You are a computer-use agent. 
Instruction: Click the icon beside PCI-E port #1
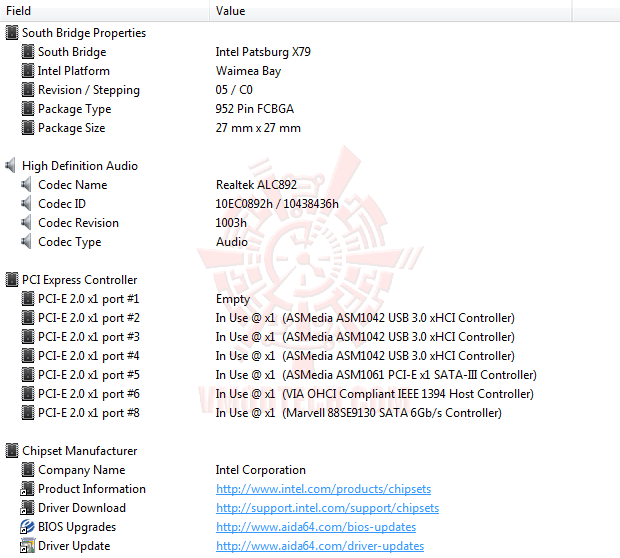[x=28, y=299]
